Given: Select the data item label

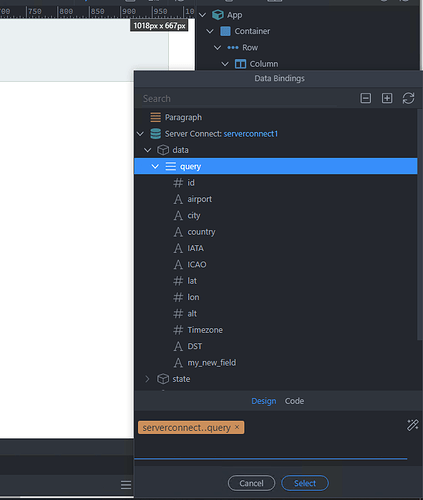Looking at the screenshot, I should pos(180,150).
